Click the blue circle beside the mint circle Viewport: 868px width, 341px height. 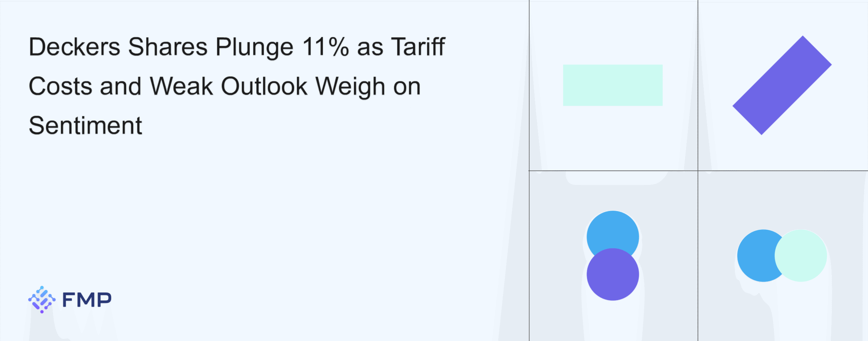pyautogui.click(x=754, y=255)
